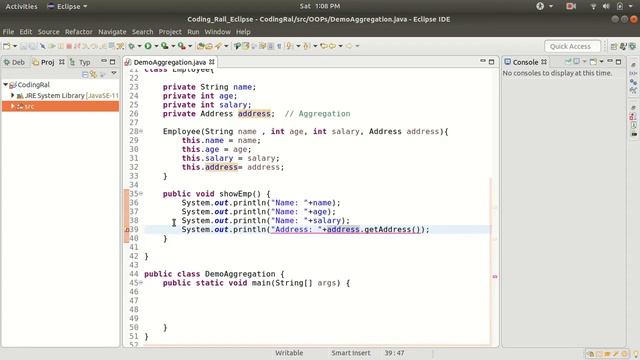
Task: Switch to the Java perspective icon
Action: (x=623, y=47)
